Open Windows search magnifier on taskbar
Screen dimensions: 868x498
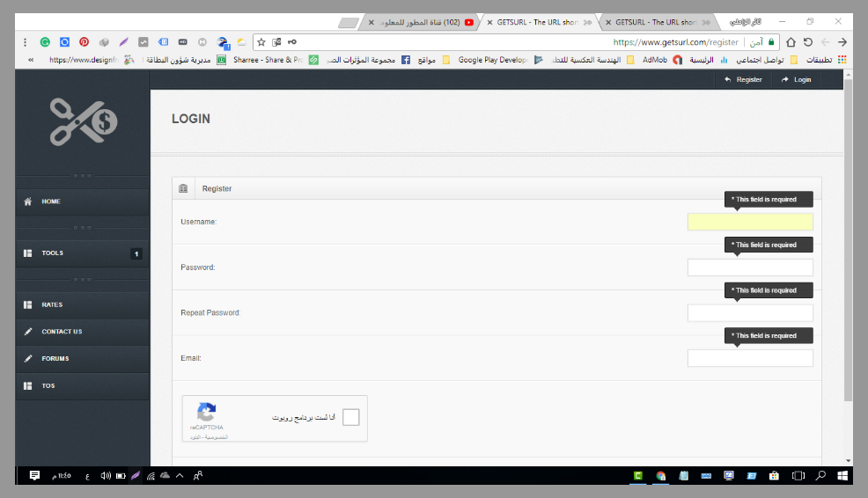tap(820, 475)
